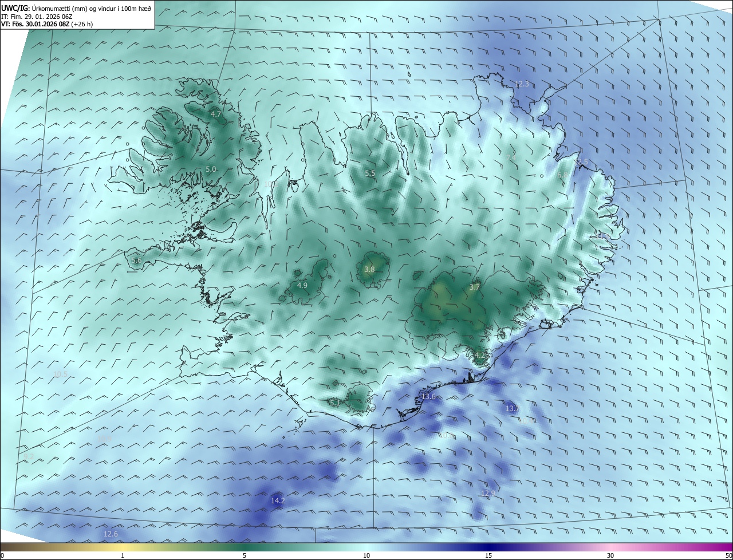Screen dimensions: 733x560
Task: Click the 3.7 value on the large glacier
Action: click(x=474, y=287)
